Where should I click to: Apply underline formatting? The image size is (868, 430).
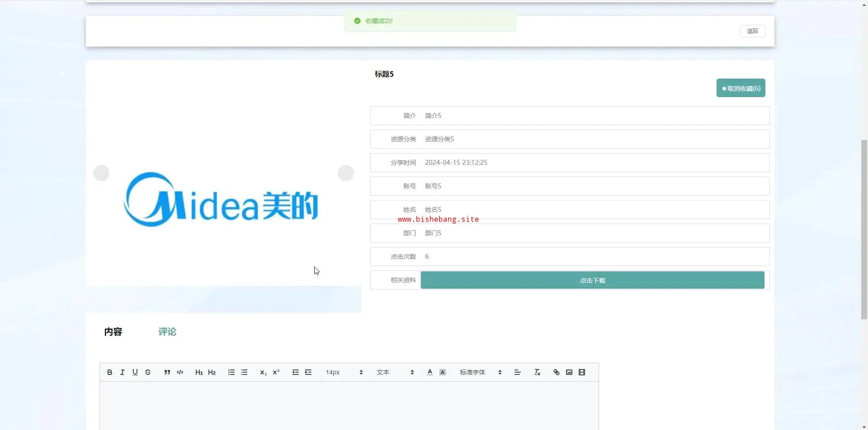(135, 372)
